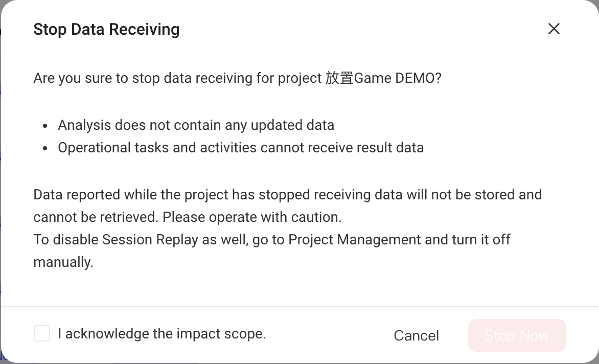
Task: Click the 'Operational tasks and activities' bullet text
Action: [x=241, y=148]
